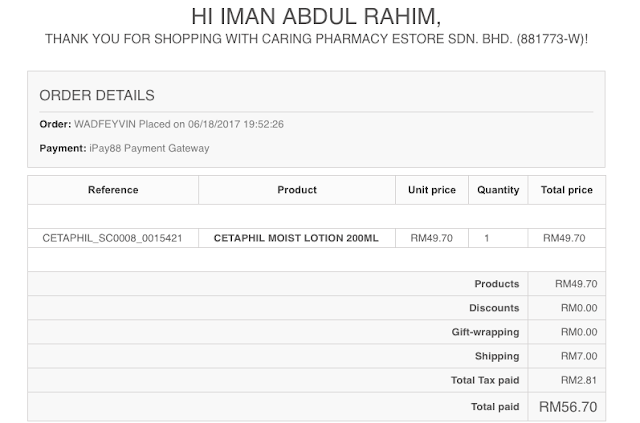
Task: Click the Reference column header
Action: (x=113, y=190)
